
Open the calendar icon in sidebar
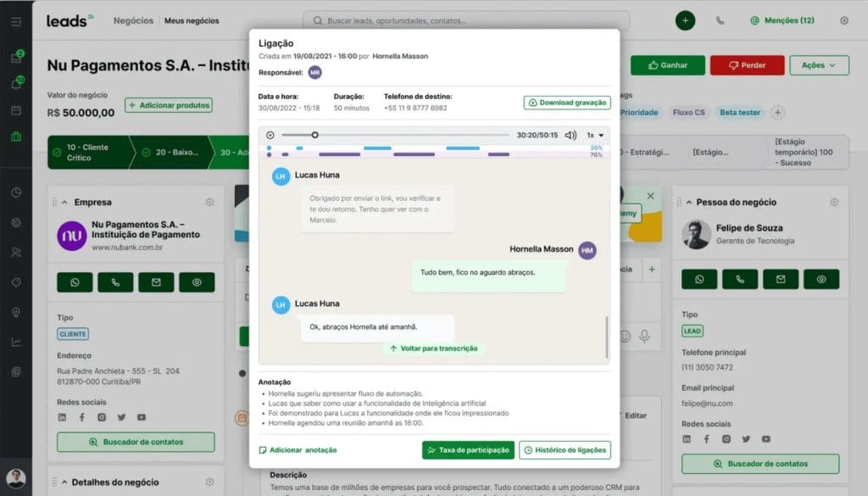[16, 110]
